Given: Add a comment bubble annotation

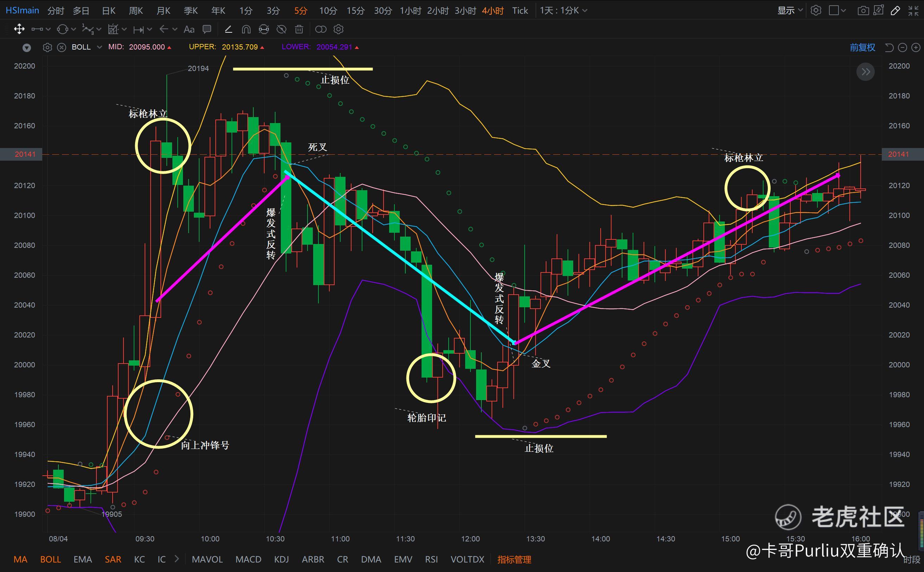Looking at the screenshot, I should [207, 29].
